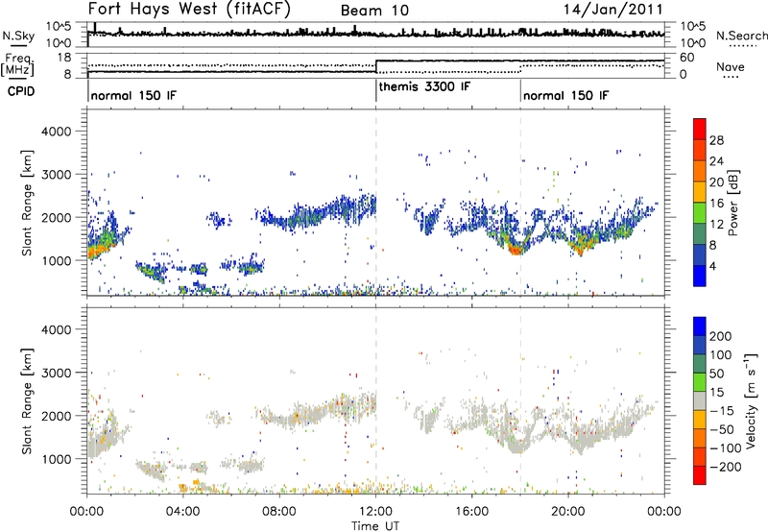Viewport: 768px width, 532px height.
Task: Pick the red segment of the Velocity color bar
Action: [x=700, y=475]
